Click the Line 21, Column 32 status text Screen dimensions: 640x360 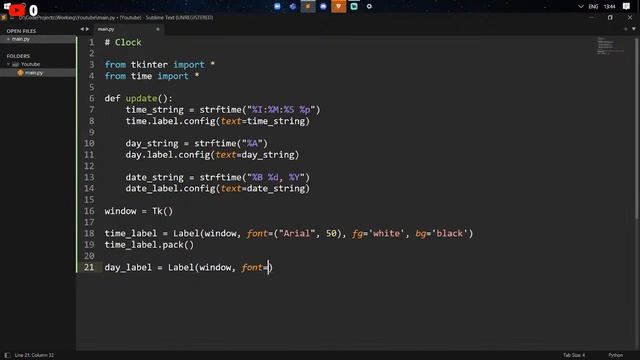click(x=34, y=355)
